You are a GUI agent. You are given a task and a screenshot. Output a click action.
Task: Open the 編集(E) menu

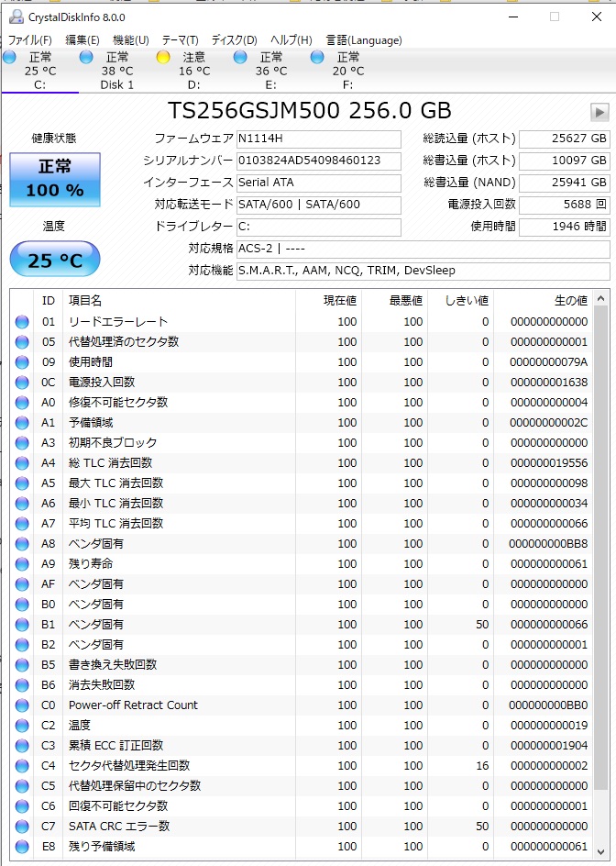(82, 40)
